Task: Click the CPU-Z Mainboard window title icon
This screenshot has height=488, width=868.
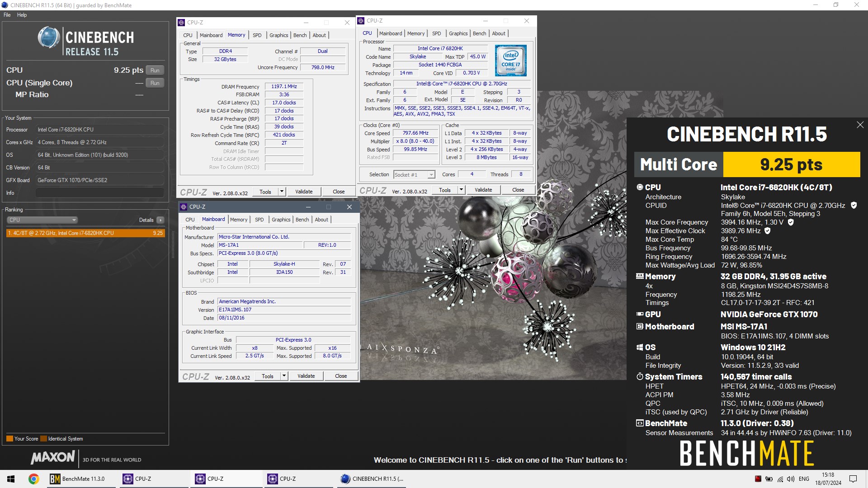Action: (x=184, y=207)
